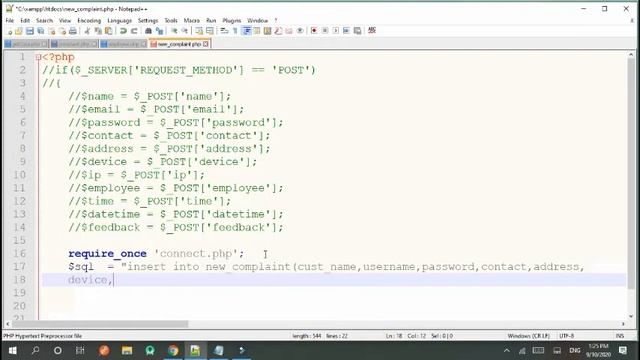Click vertical scrollbar down arrow
The image size is (640, 360).
pos(631,316)
